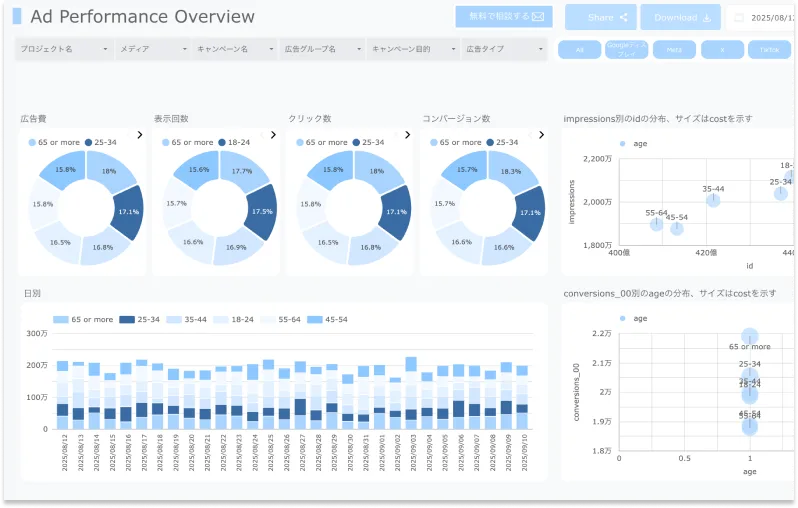The height and width of the screenshot is (508, 798).
Task: Open the calendar icon beside the date
Action: tap(739, 18)
